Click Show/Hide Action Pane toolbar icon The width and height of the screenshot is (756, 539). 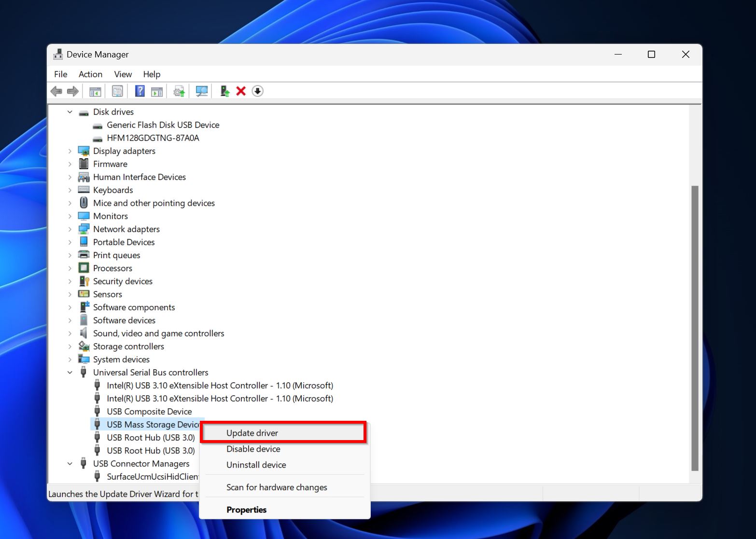(x=157, y=91)
